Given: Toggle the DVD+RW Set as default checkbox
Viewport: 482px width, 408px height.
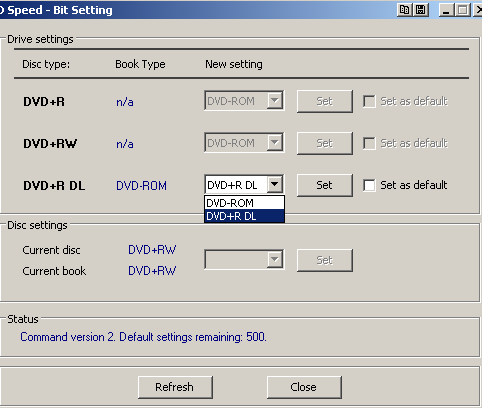Looking at the screenshot, I should coord(369,143).
